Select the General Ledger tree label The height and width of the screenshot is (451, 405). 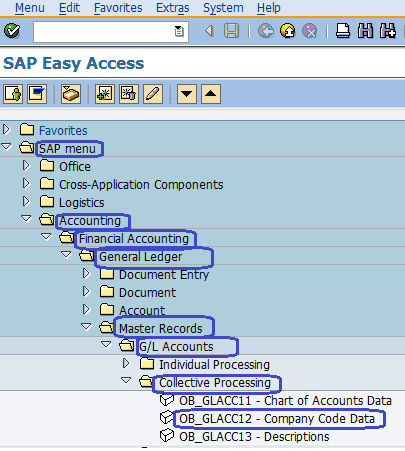pyautogui.click(x=140, y=257)
